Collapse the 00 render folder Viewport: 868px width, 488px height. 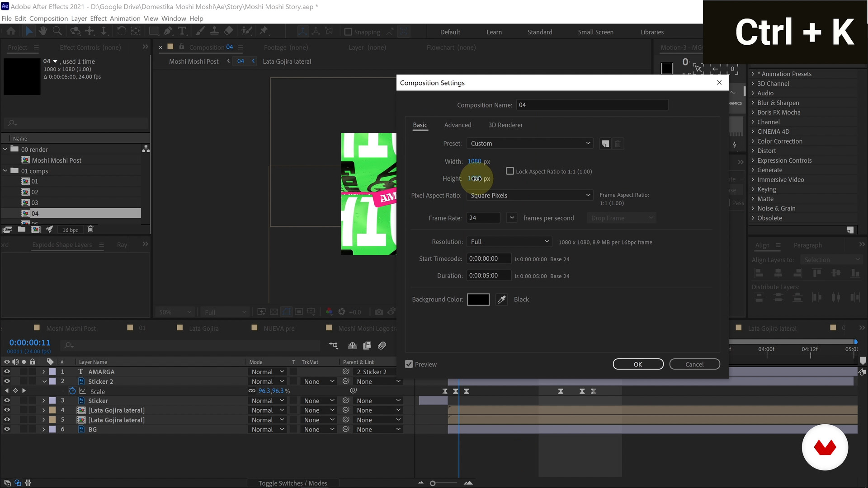5,149
